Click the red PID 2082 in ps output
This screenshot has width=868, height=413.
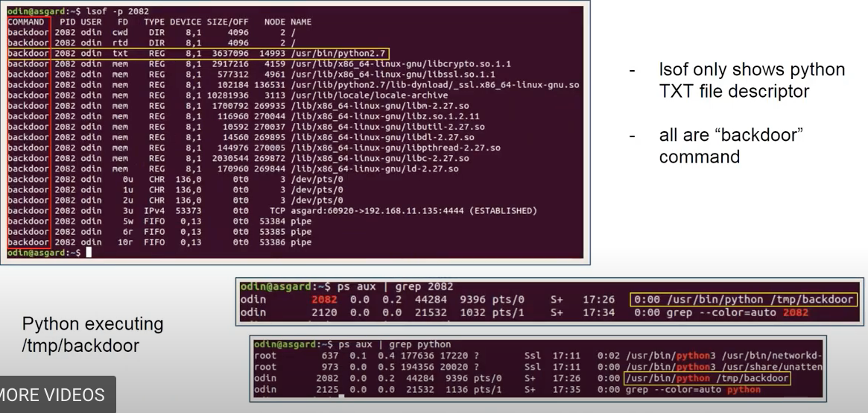[x=324, y=300]
